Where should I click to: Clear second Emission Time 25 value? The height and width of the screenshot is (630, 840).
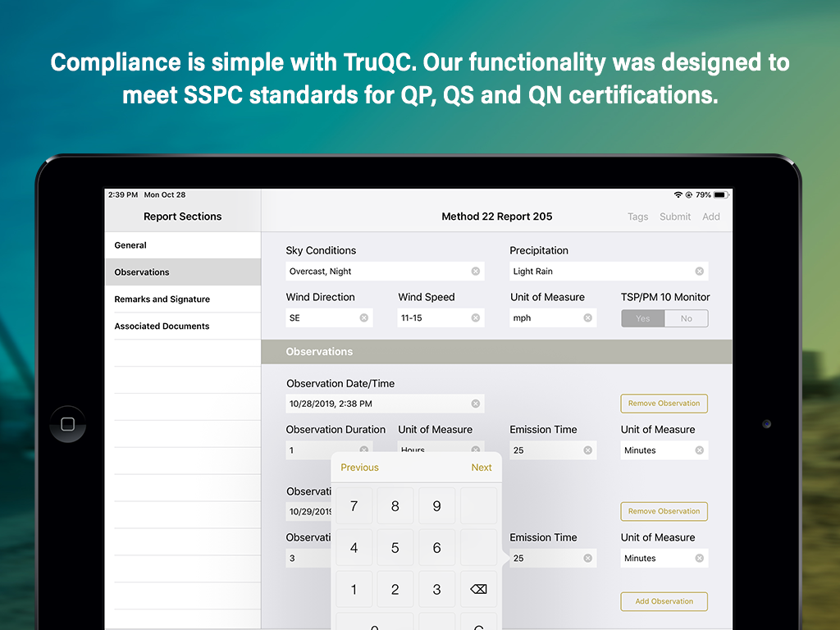[x=587, y=558]
